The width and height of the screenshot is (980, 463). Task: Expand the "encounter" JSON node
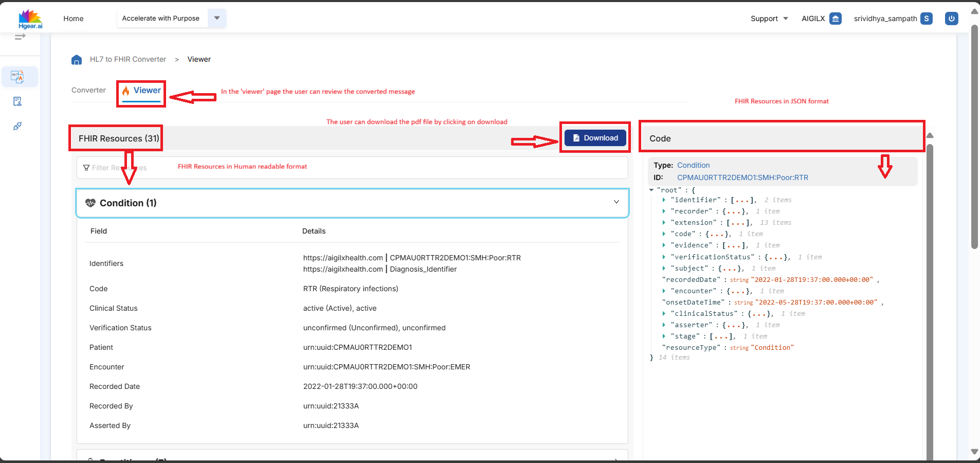click(x=664, y=291)
